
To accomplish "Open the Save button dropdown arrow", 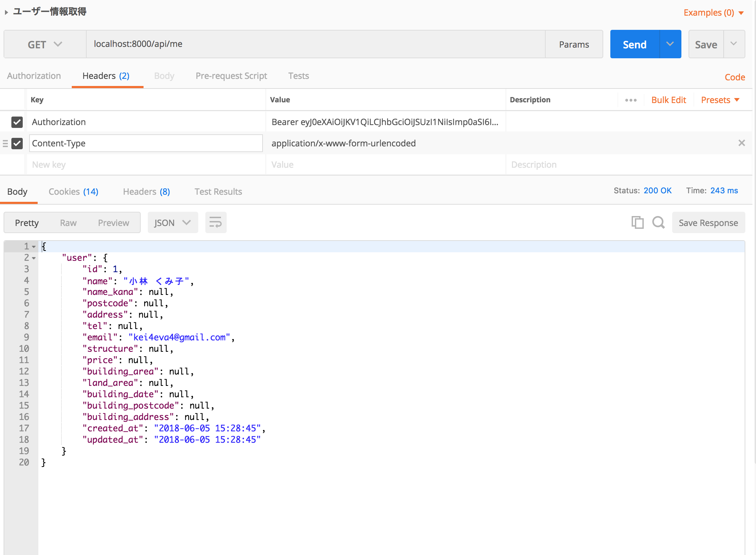I will [x=734, y=44].
